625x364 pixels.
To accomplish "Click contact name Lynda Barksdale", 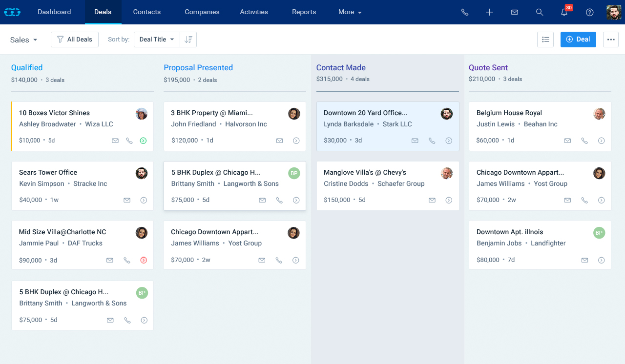I will tap(349, 124).
